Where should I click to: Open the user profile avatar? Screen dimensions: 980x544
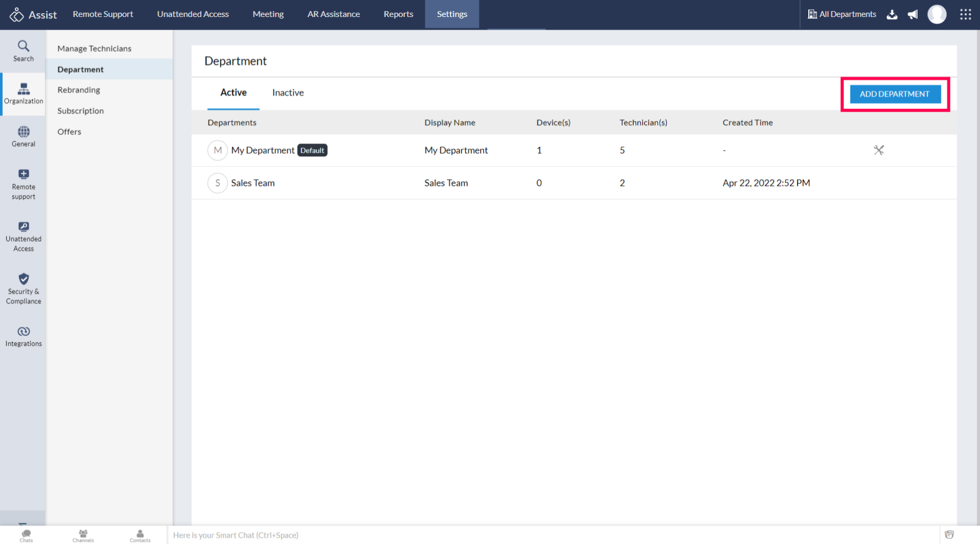tap(936, 14)
